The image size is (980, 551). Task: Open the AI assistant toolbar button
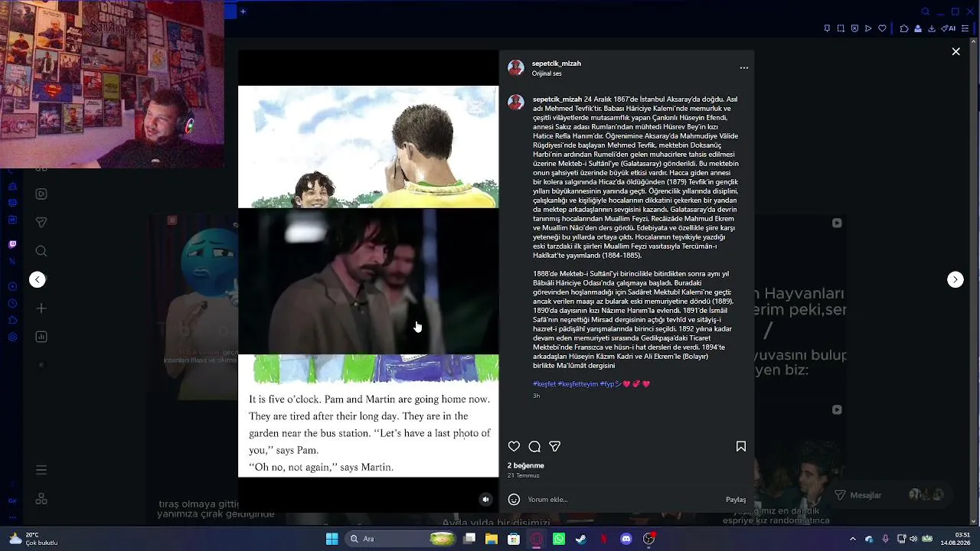click(x=949, y=28)
